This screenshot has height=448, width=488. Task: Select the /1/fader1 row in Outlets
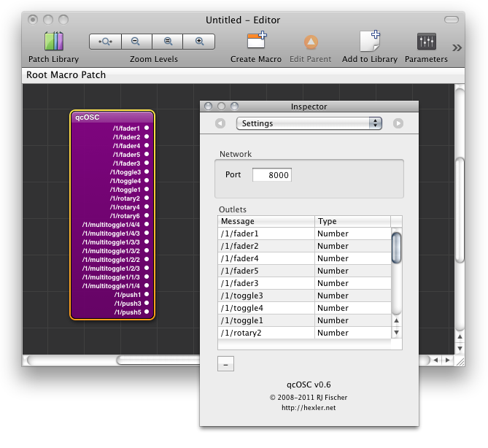click(x=304, y=233)
